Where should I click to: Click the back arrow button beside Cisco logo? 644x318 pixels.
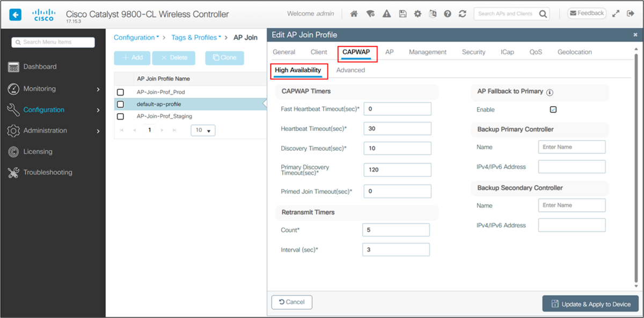point(16,14)
